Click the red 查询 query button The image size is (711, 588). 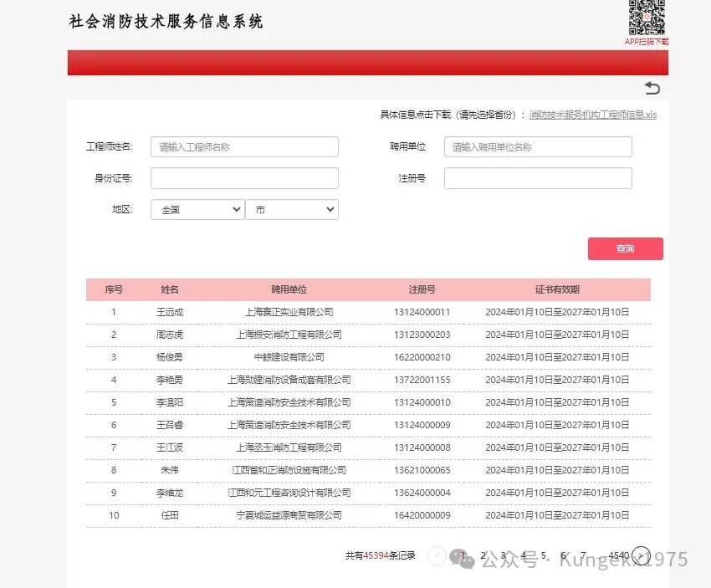pyautogui.click(x=626, y=248)
